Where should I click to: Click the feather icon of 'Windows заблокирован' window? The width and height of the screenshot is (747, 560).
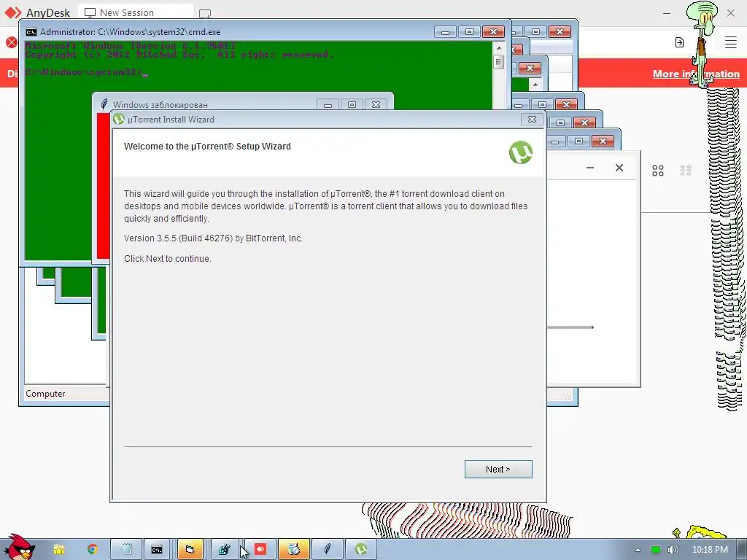point(104,104)
